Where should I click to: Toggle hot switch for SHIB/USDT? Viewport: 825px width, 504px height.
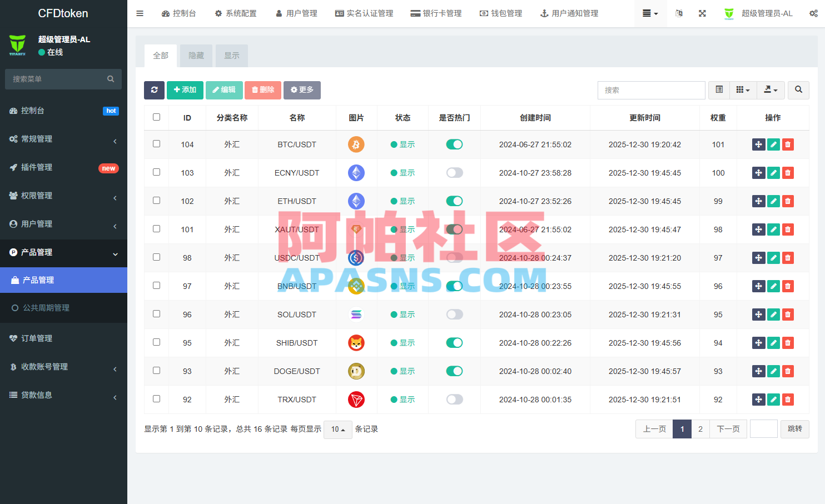click(x=454, y=343)
